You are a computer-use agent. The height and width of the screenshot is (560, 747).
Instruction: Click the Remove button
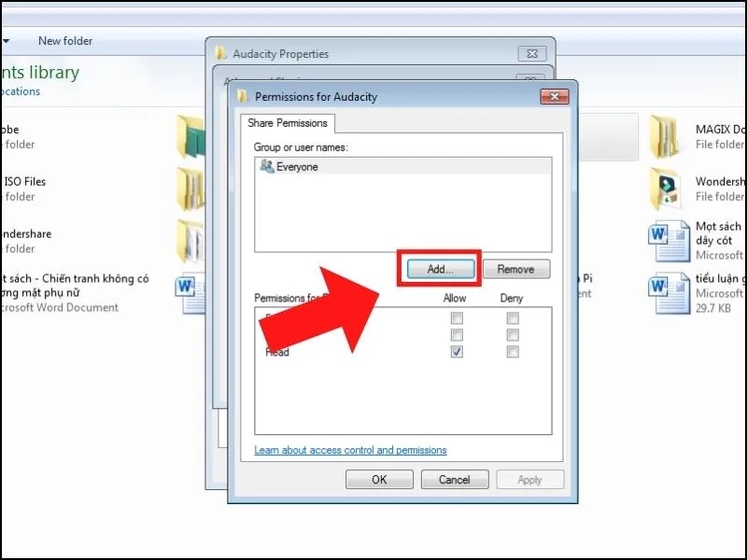(x=515, y=269)
